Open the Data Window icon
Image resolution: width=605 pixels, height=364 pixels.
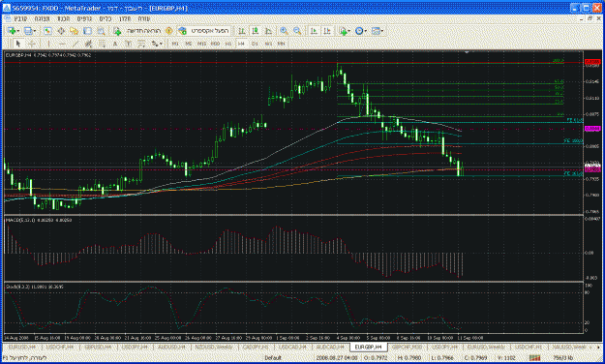[x=61, y=31]
